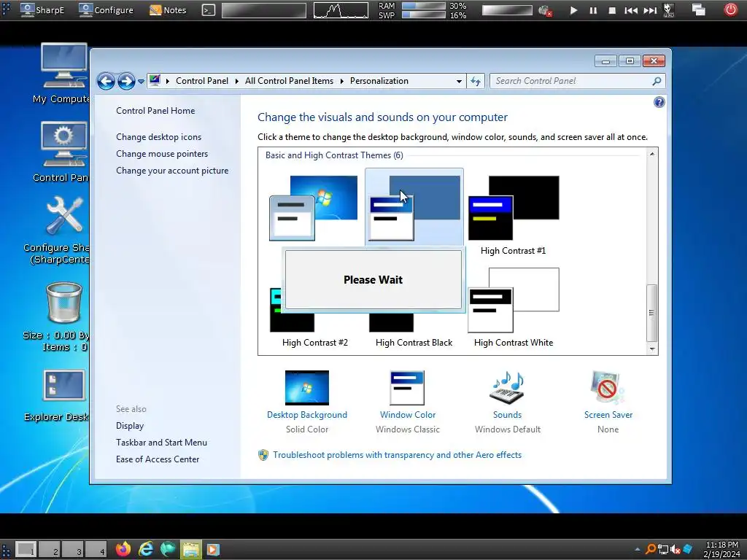Select Personalization breadcrumb segment
This screenshot has width=747, height=560.
(379, 81)
